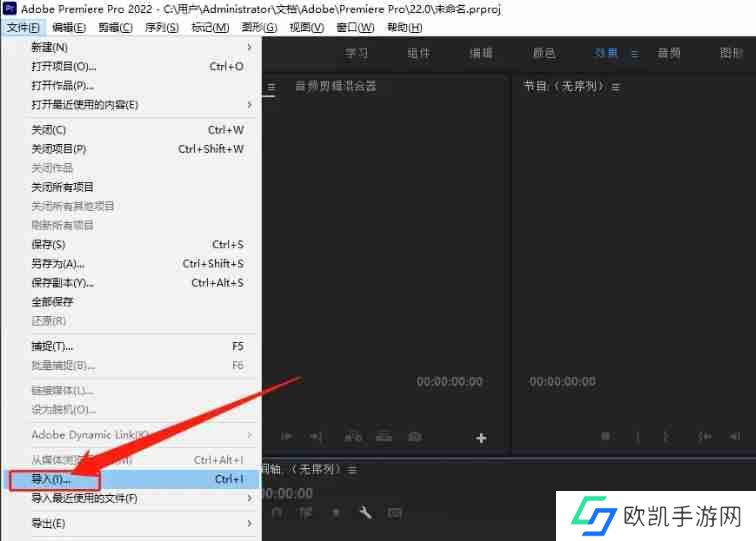Screen dimensions: 756x541
Task: Click the first transport button in source monitor
Action: (286, 436)
